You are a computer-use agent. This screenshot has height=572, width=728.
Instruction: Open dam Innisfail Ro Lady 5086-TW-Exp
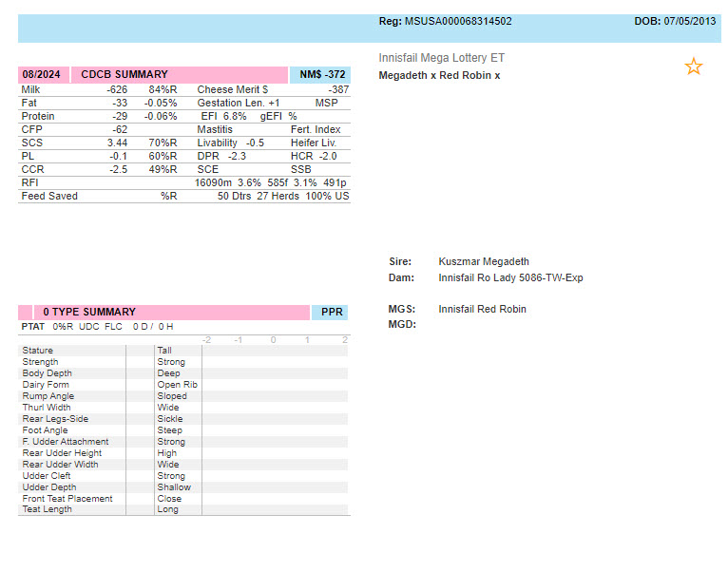pos(510,277)
